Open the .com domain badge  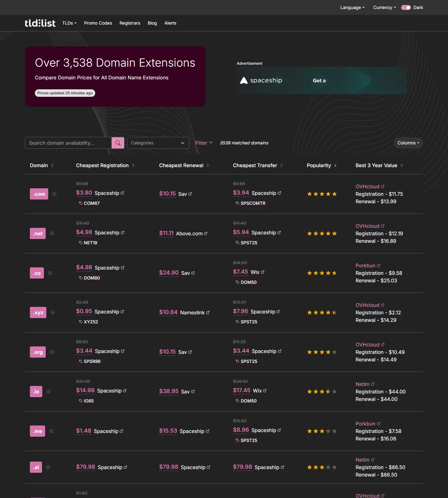pyautogui.click(x=39, y=194)
